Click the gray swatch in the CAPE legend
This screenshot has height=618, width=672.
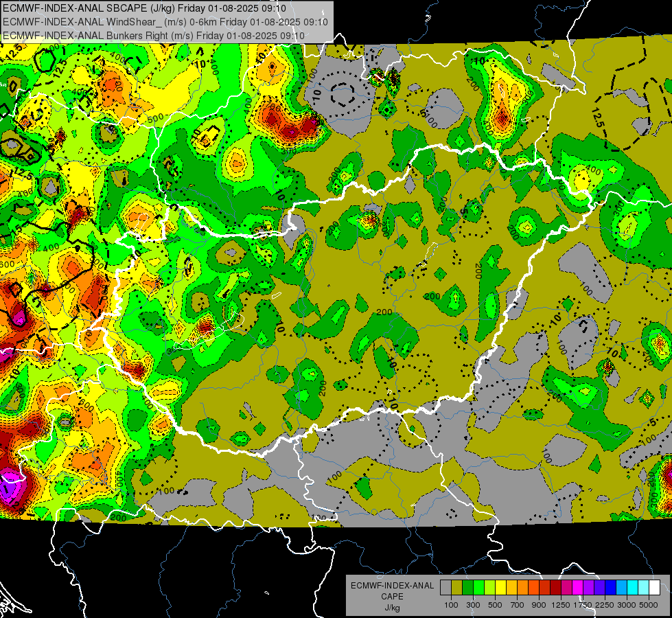tap(445, 588)
